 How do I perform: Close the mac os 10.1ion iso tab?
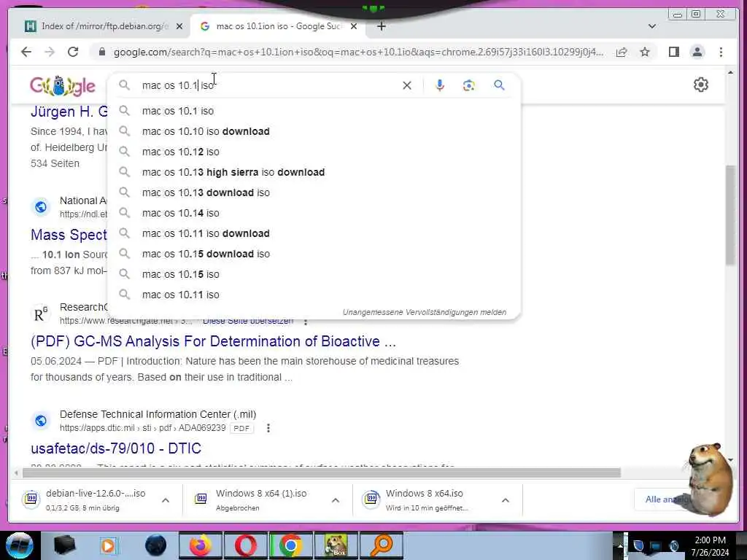click(354, 26)
